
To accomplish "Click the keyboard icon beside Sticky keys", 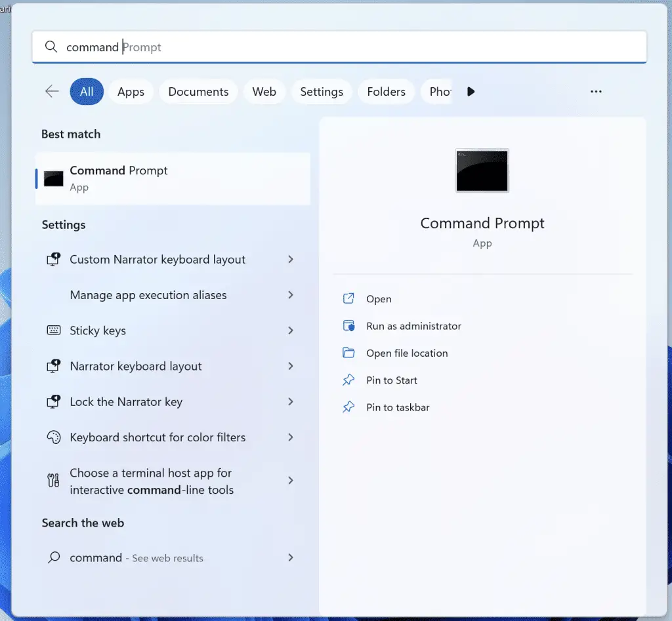I will tap(54, 331).
